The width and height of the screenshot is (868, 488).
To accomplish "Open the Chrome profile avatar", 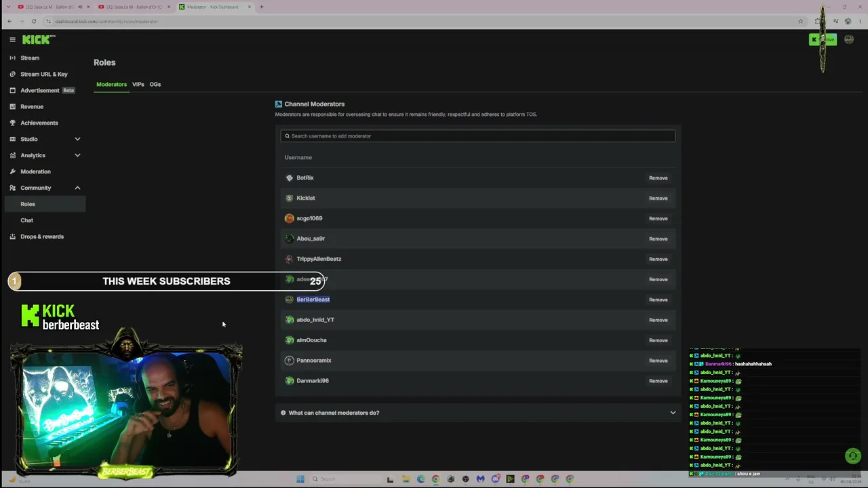I will click(848, 21).
